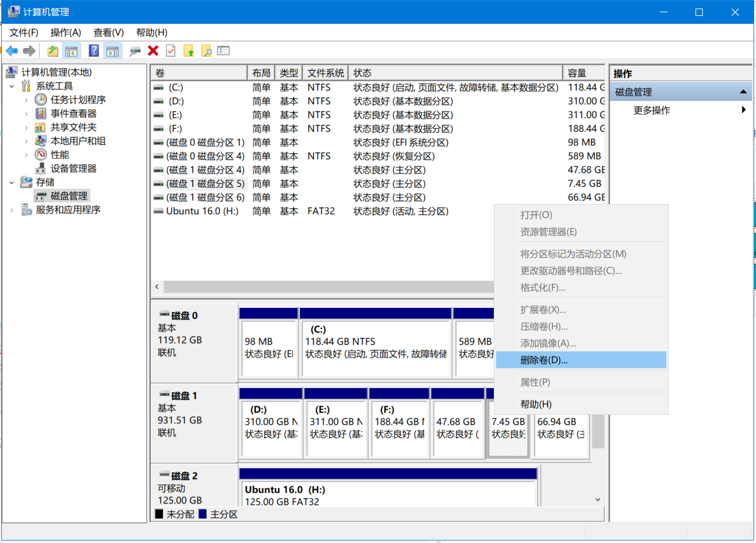The width and height of the screenshot is (756, 543).
Task: Click the 磁盘管理 disk icon in tree
Action: pyautogui.click(x=41, y=196)
